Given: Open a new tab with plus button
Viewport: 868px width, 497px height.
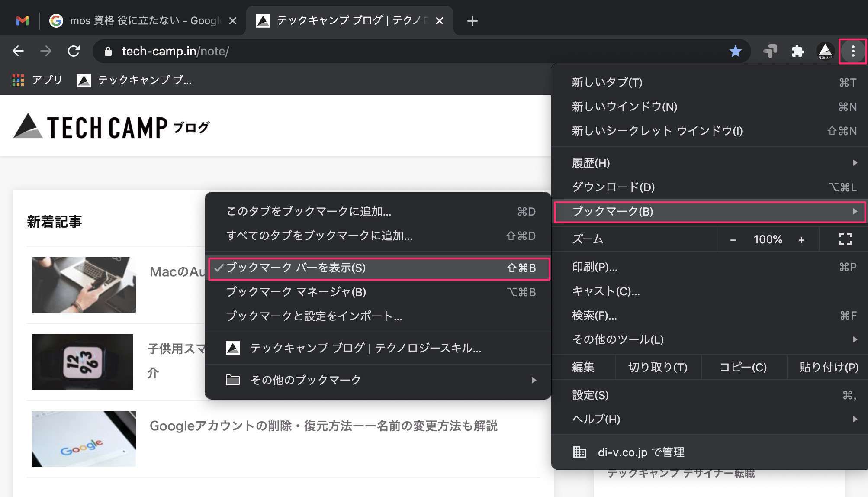Looking at the screenshot, I should [x=473, y=21].
